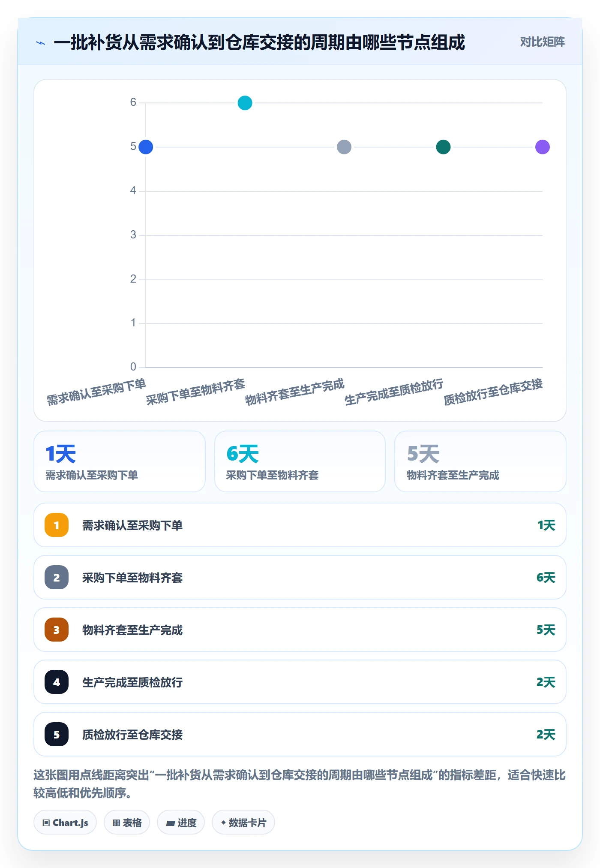
Task: Click the 2天 value in 质检放行至仓库交接 row
Action: coord(546,735)
